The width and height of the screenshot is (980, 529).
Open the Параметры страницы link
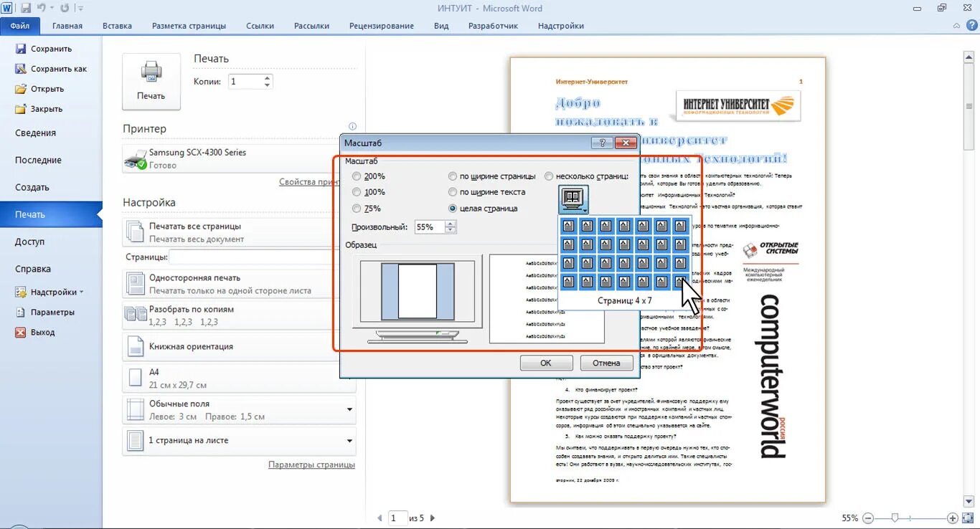pos(311,464)
